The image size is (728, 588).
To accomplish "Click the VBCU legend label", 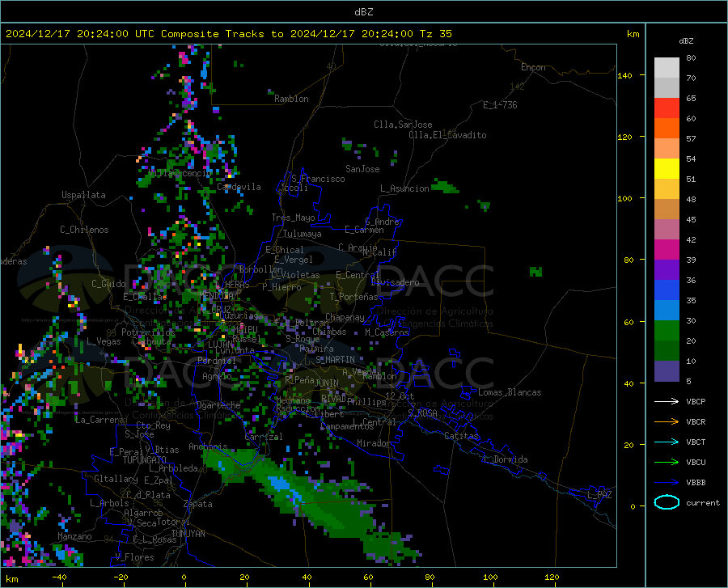I will (x=696, y=463).
